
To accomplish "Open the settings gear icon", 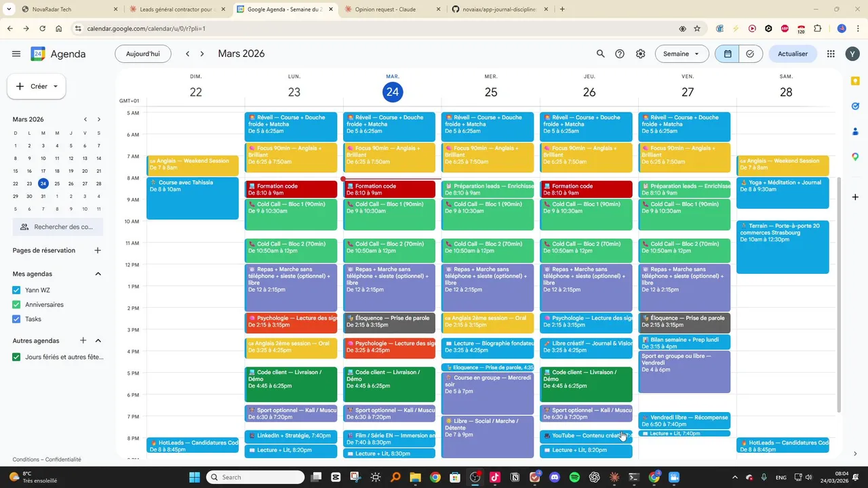I will [x=640, y=54].
